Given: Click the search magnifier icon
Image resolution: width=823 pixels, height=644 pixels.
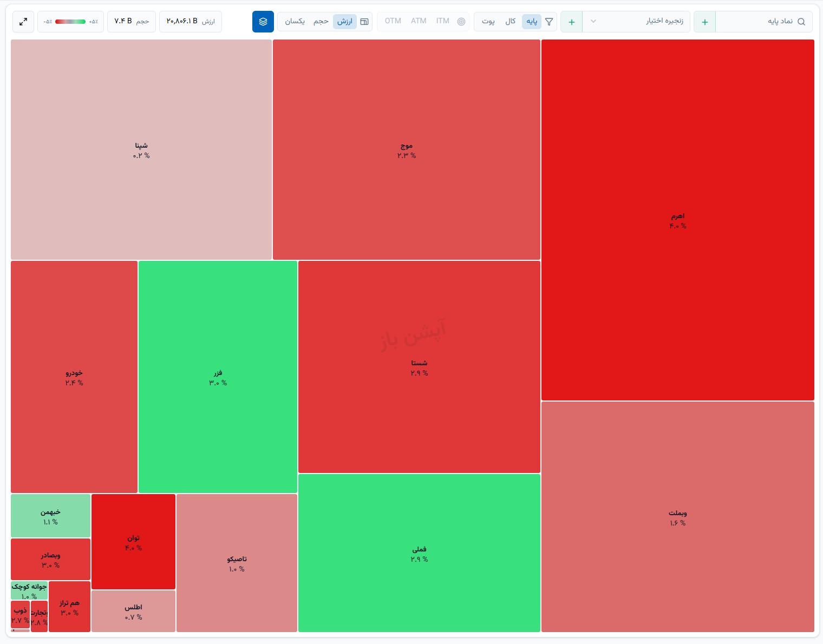Looking at the screenshot, I should (x=801, y=22).
